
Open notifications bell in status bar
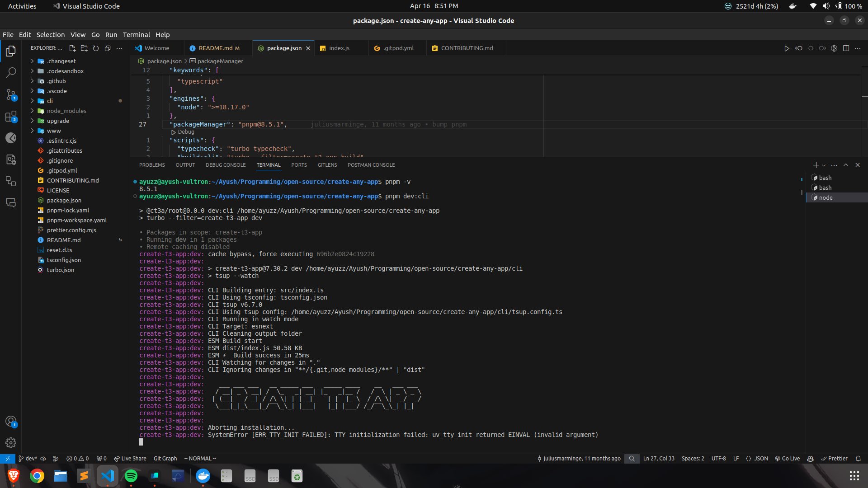[858, 458]
